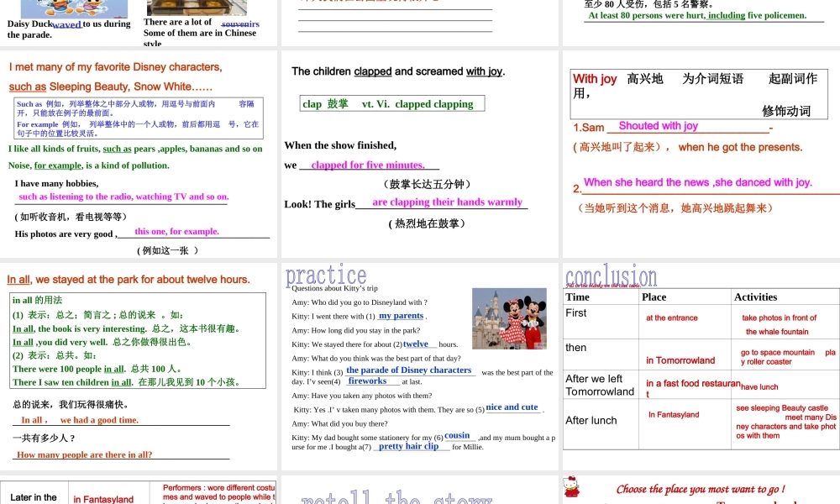Click '(鼓掌长达五分钟)' translation
Viewport: 840px width, 504px height.
point(427,184)
